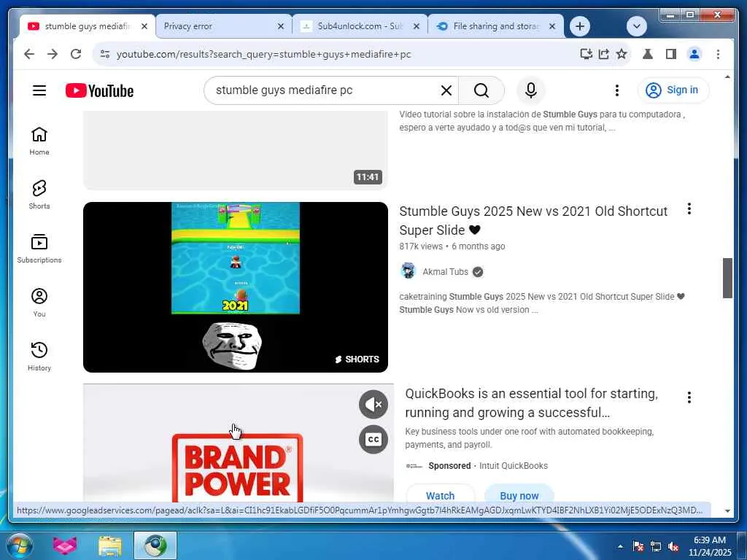Open the pink cat app on taskbar
The width and height of the screenshot is (747, 560).
point(64,545)
